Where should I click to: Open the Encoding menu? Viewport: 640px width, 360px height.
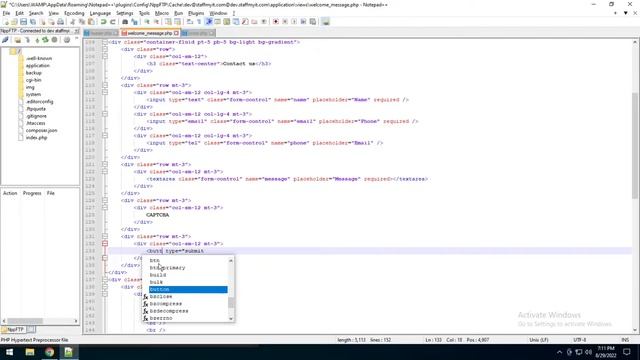point(74,13)
